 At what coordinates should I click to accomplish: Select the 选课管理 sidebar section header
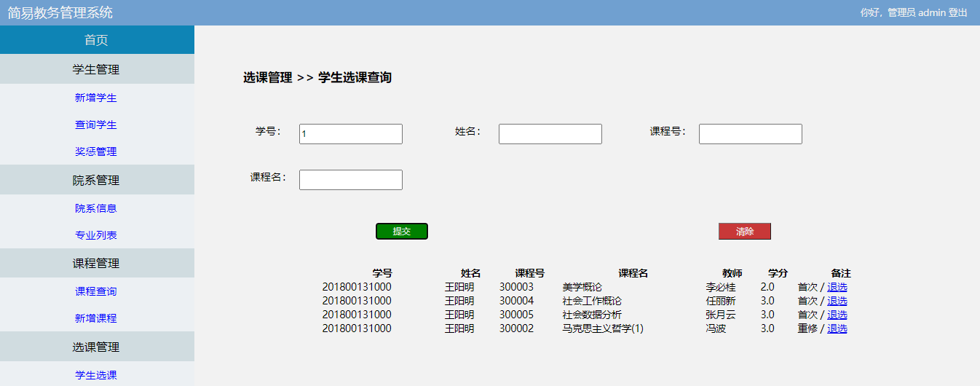tap(97, 347)
